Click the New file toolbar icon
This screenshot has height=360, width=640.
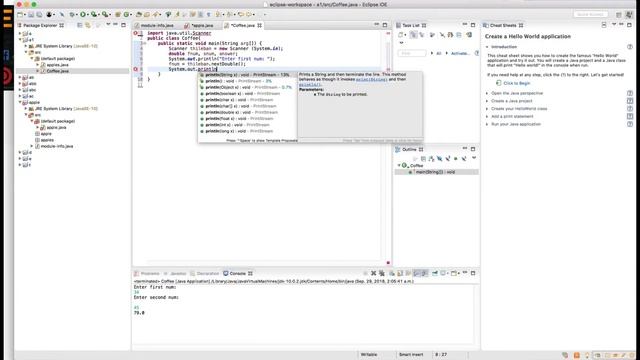point(20,14)
